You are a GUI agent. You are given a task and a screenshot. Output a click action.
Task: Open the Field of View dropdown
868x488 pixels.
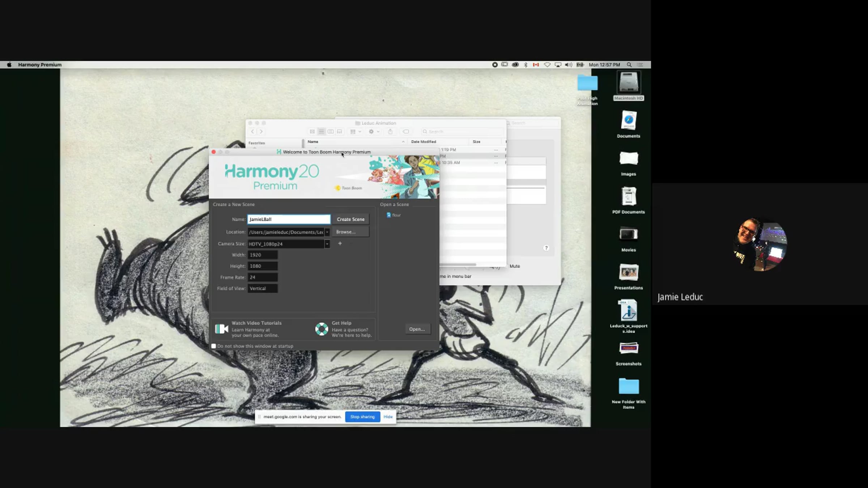[263, 288]
